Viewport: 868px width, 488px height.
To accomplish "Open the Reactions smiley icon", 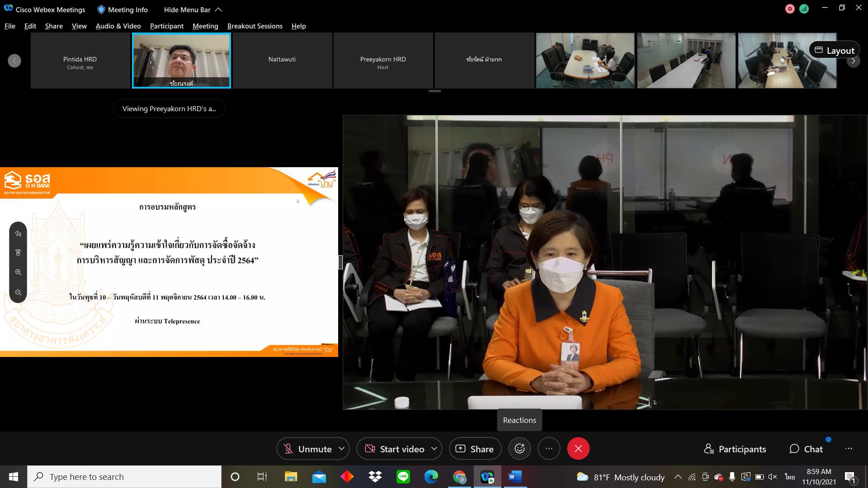I will pos(519,449).
